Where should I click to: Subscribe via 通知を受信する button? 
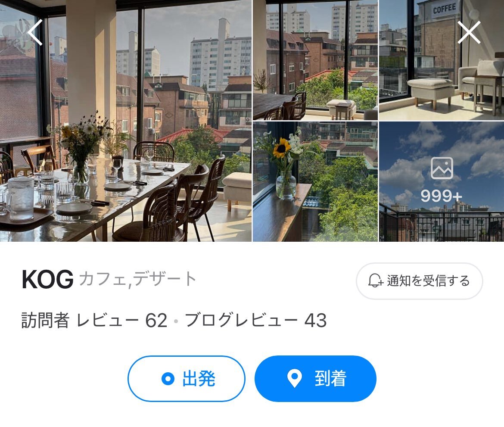pyautogui.click(x=419, y=281)
